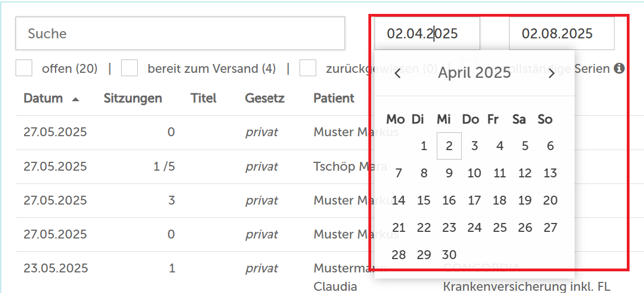Click the info icon beside Serien
644x293 pixels.
tap(620, 68)
